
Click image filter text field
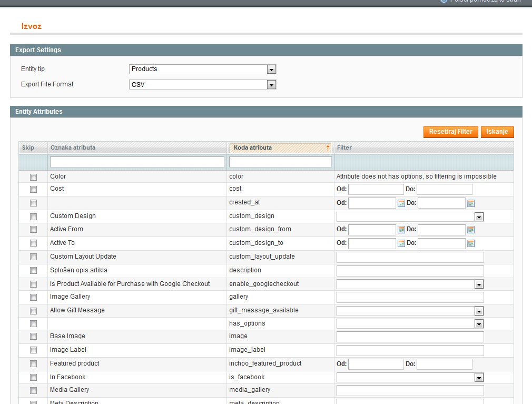[x=410, y=337]
